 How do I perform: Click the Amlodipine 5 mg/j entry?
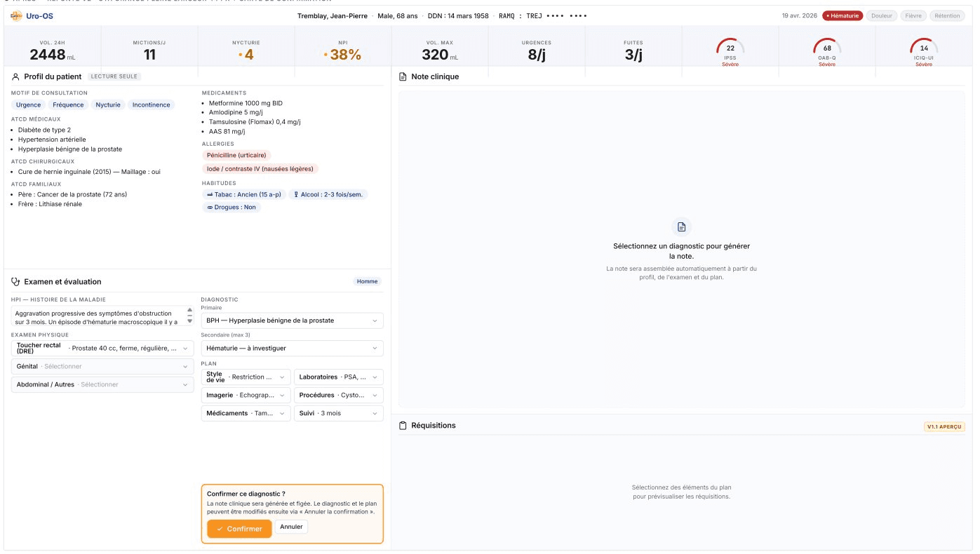236,112
